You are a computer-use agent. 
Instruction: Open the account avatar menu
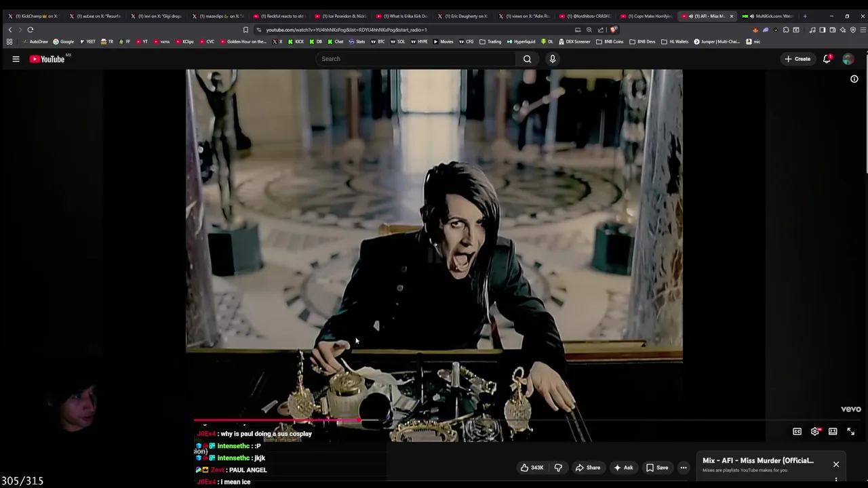(848, 59)
